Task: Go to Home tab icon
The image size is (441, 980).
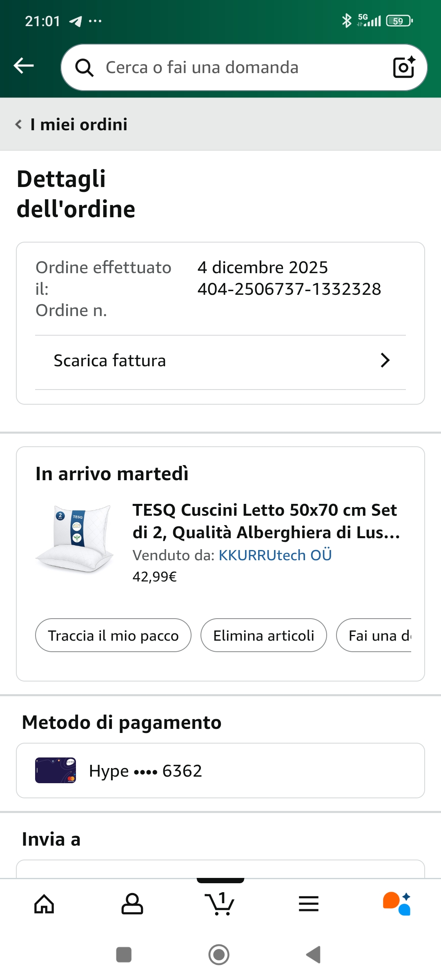Action: 44,904
